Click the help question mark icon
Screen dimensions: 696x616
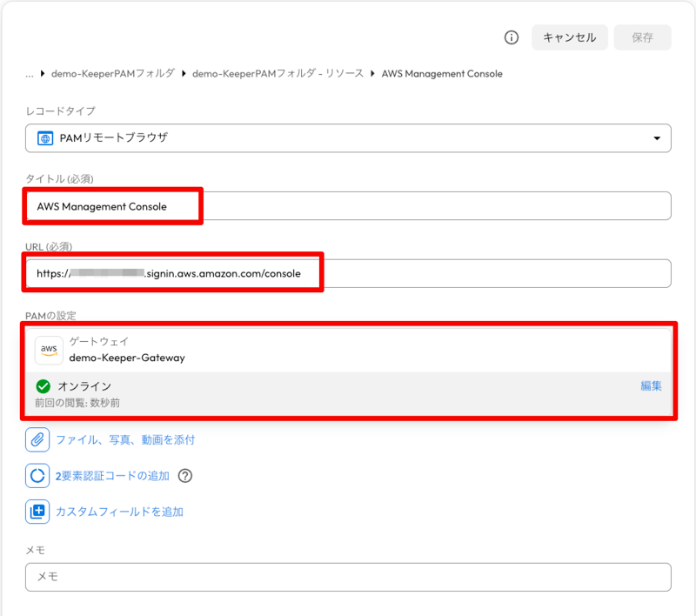(185, 476)
